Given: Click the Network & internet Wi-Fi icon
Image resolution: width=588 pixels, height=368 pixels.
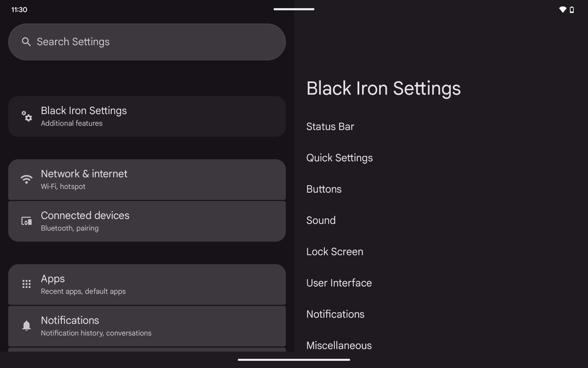Looking at the screenshot, I should point(26,179).
